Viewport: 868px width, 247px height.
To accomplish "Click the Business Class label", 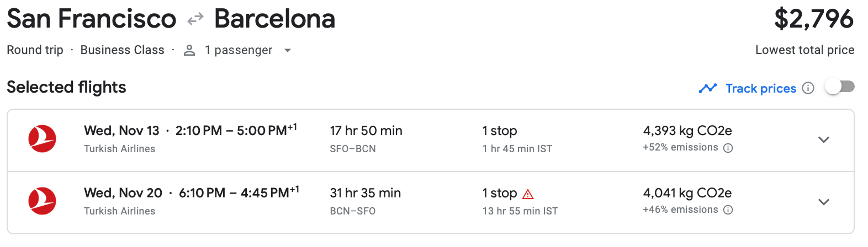I will [122, 50].
